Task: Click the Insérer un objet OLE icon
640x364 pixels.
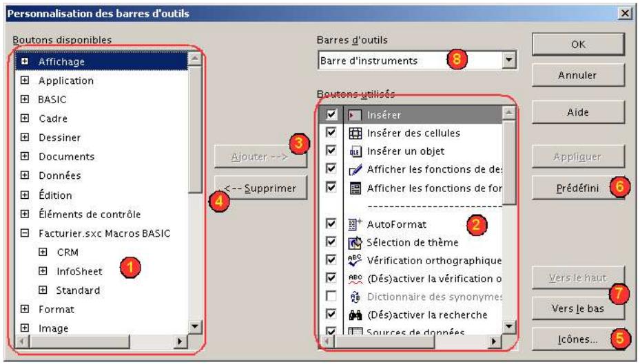Action: pyautogui.click(x=355, y=151)
